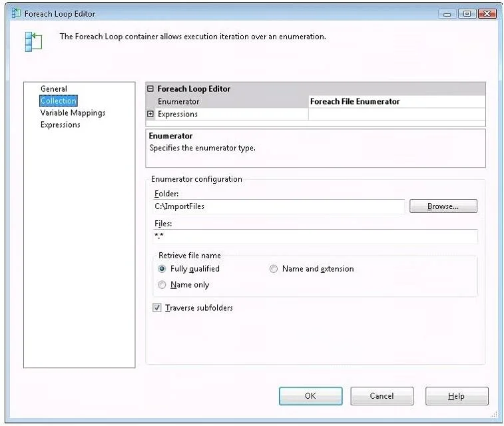Click the empty Expressions value cell
Screen dimensions: 504x426
pos(396,114)
